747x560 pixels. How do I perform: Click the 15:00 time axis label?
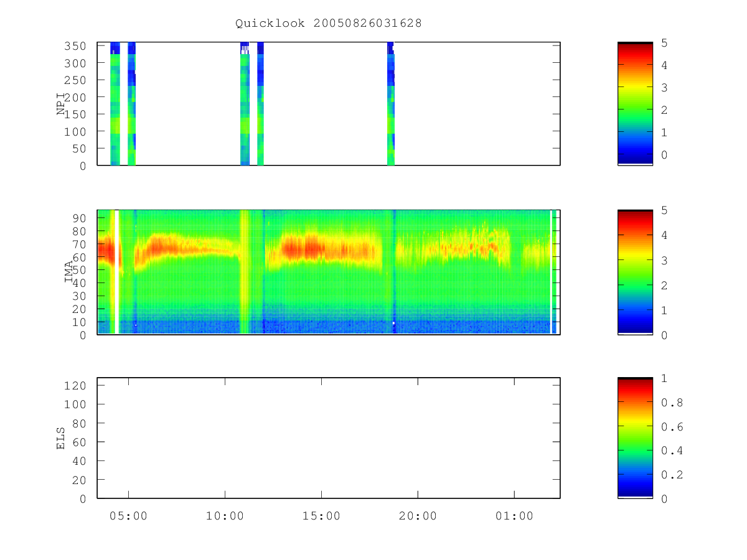pyautogui.click(x=321, y=516)
